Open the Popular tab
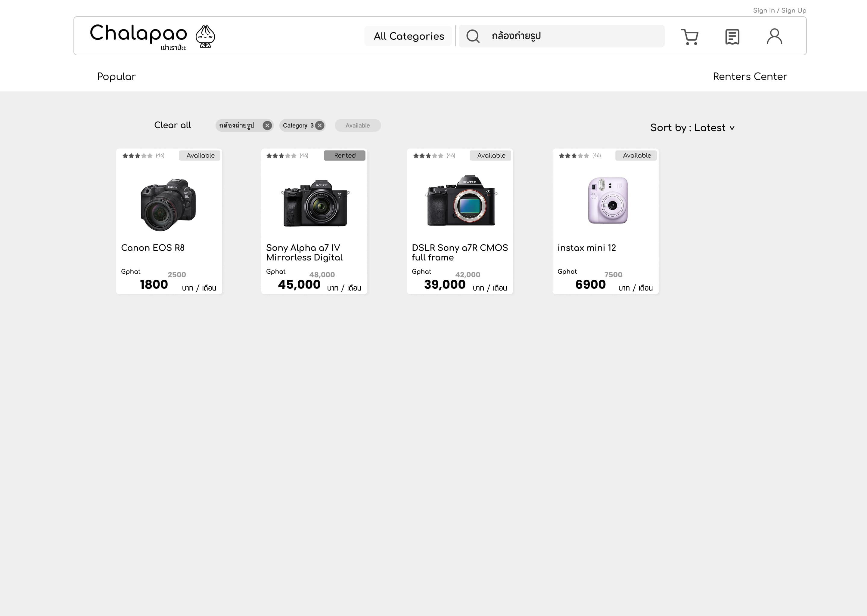Viewport: 867px width, 616px height. point(116,77)
